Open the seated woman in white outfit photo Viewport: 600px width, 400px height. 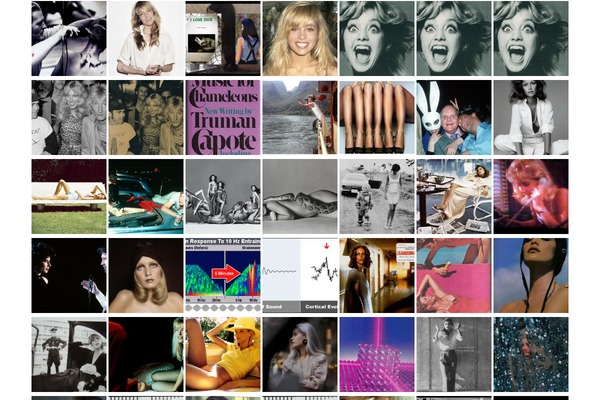531,118
